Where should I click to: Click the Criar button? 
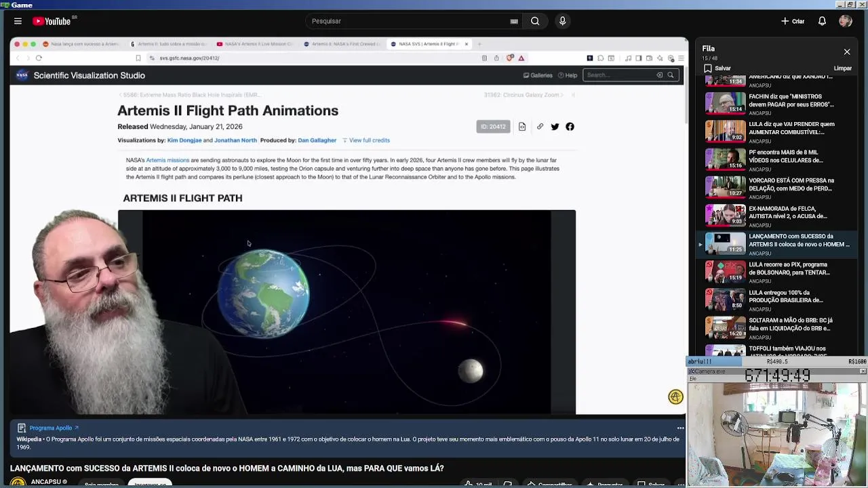click(x=793, y=21)
